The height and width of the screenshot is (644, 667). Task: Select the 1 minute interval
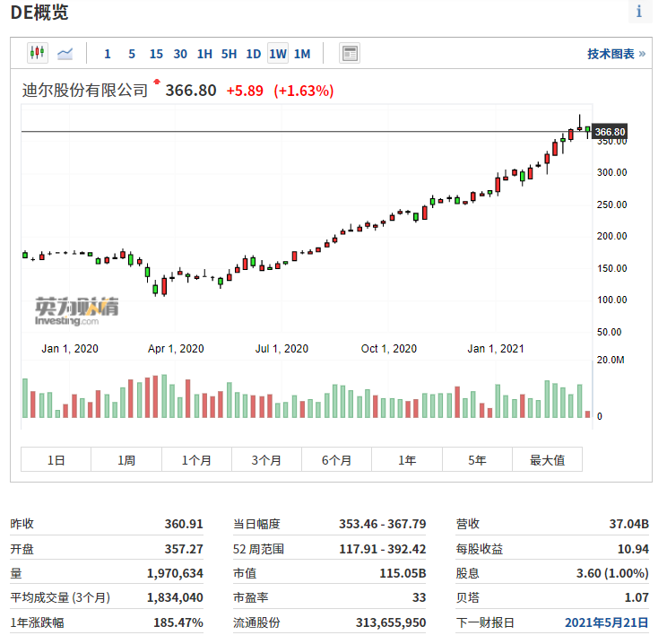(x=108, y=54)
